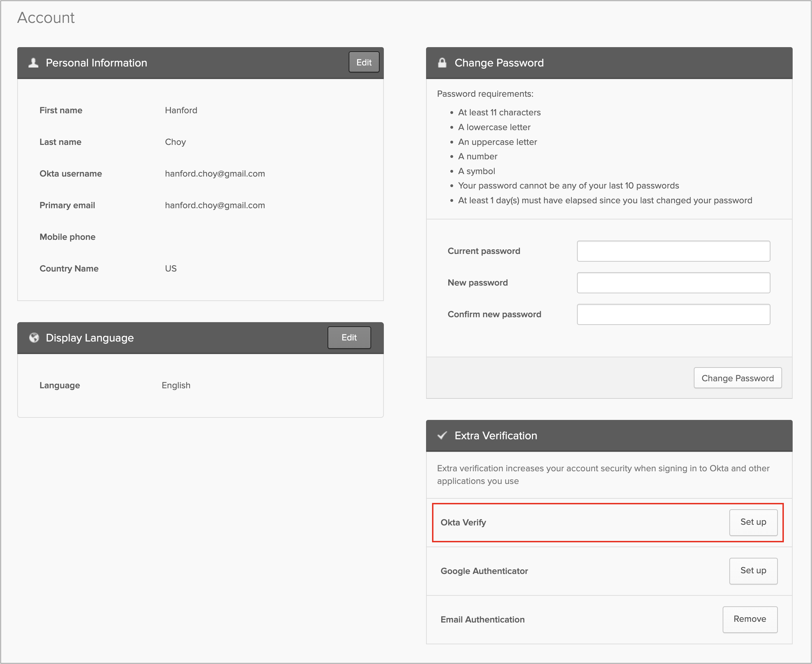Image resolution: width=812 pixels, height=664 pixels.
Task: Click the Google Authenticator label
Action: [484, 571]
